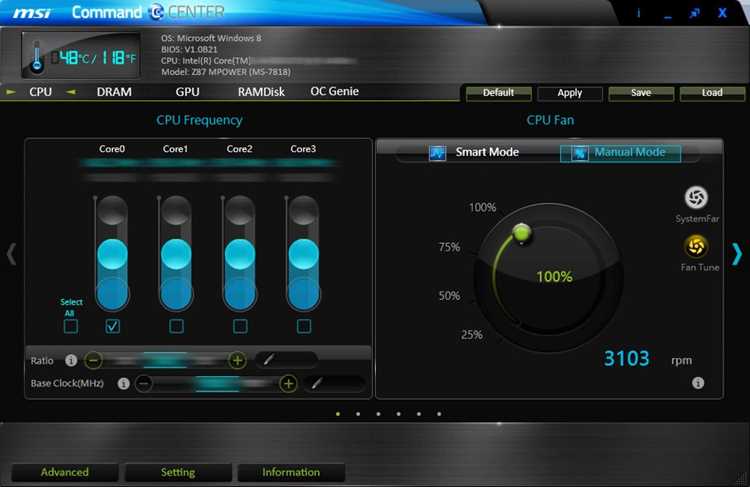750x487 pixels.
Task: Click the Ratio pencil edit icon
Action: click(269, 359)
